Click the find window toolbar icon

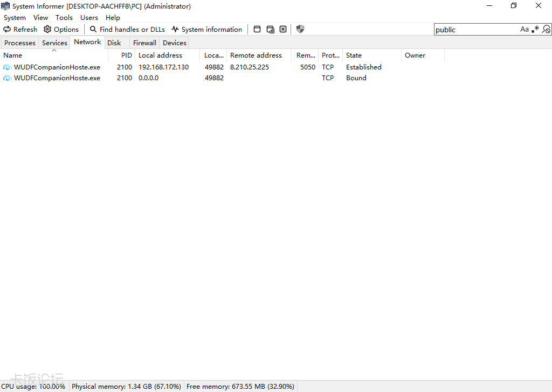pos(257,30)
